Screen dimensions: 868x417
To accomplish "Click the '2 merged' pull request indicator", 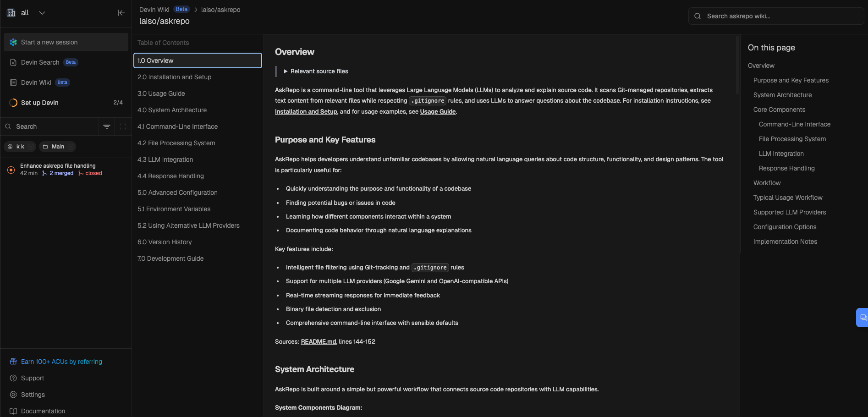I will pos(58,173).
